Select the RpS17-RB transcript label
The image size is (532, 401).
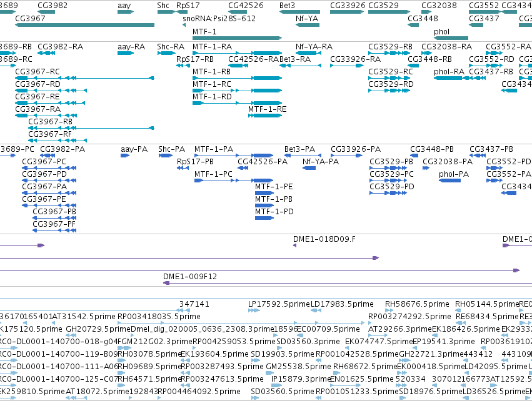[x=195, y=59]
